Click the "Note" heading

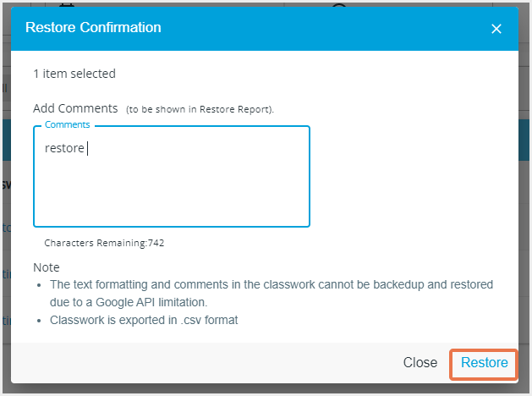pos(47,267)
